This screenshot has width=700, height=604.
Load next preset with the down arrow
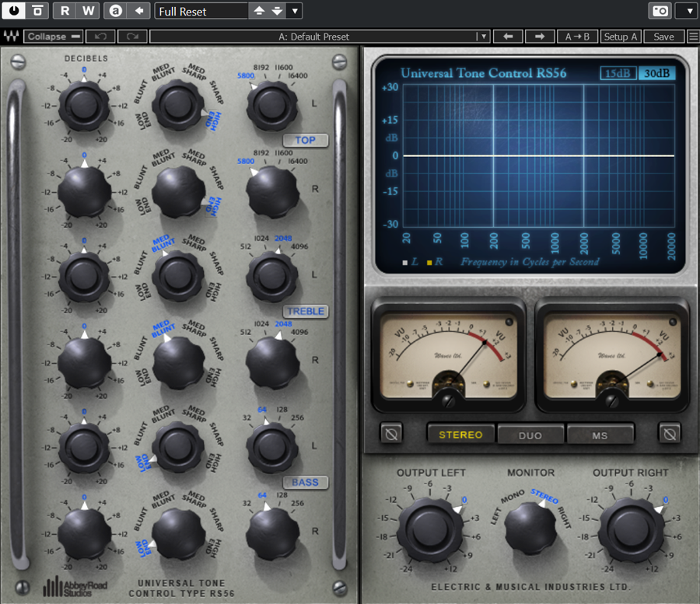[277, 11]
